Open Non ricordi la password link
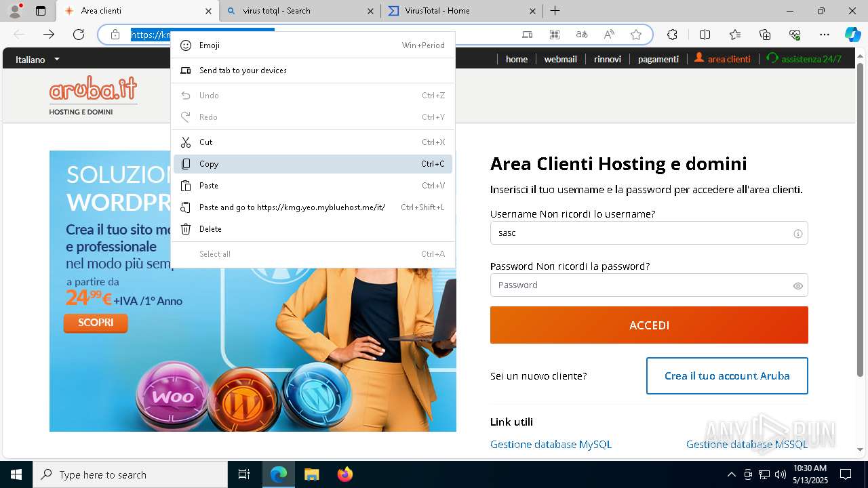This screenshot has height=488, width=868. (593, 266)
